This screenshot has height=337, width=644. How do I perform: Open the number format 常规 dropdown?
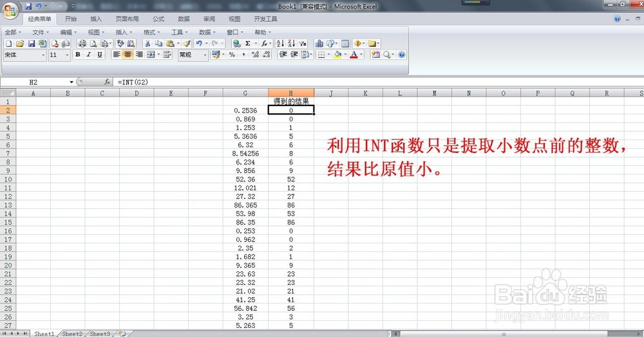tap(205, 55)
